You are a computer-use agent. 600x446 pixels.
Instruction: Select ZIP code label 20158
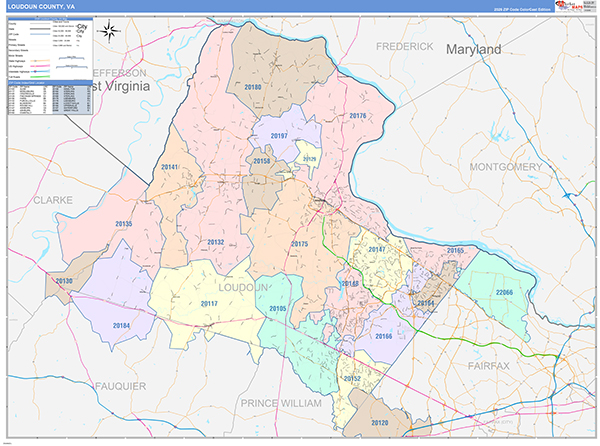point(262,161)
